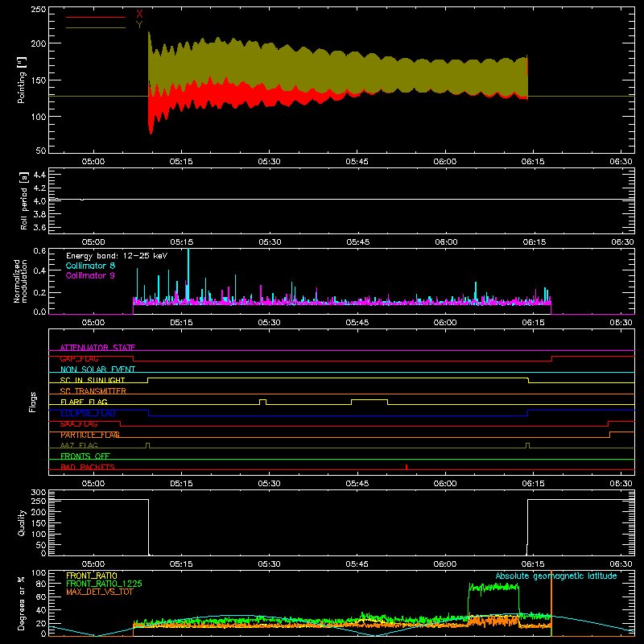The image size is (644, 644).
Task: Click the 05:45 tick label under modulation plot
Action: (357, 323)
